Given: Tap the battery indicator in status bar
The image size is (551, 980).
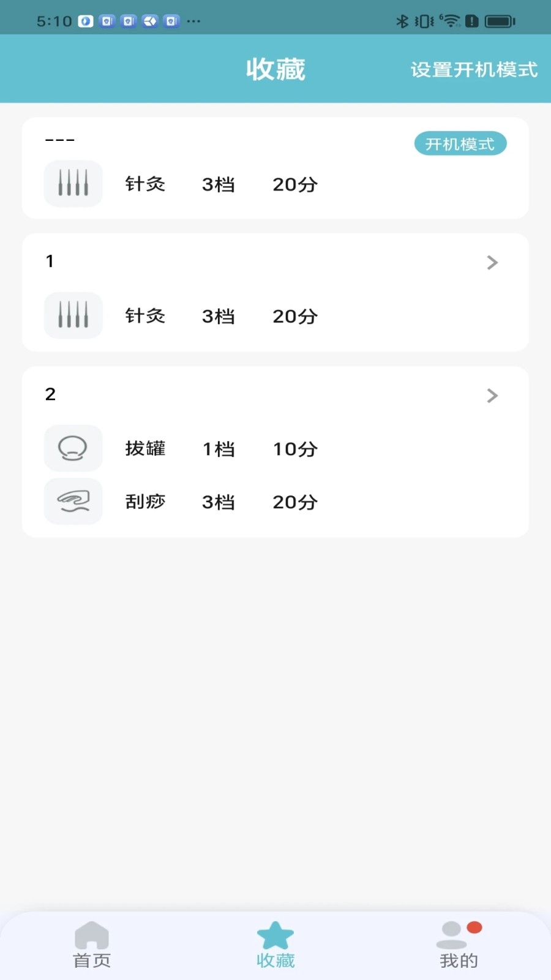Looking at the screenshot, I should coord(500,21).
